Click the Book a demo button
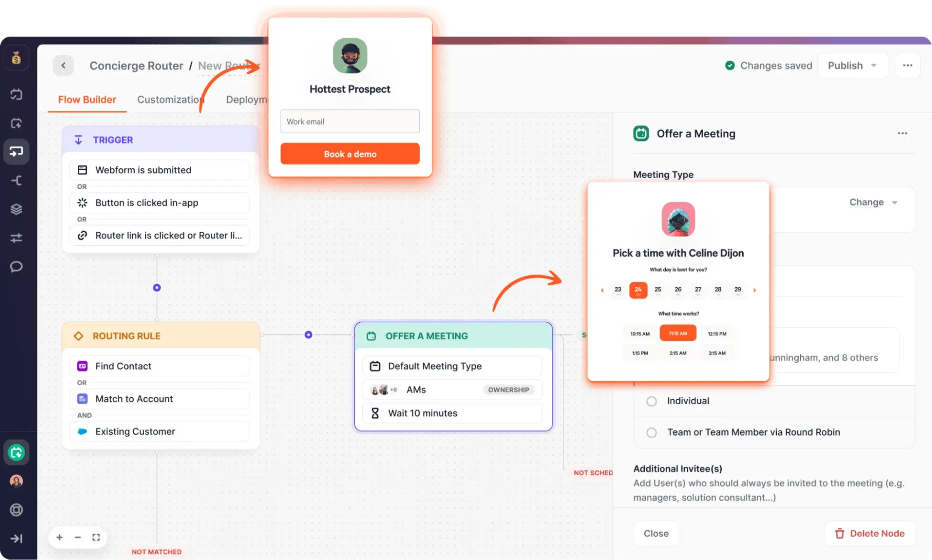The image size is (932, 560). [350, 153]
